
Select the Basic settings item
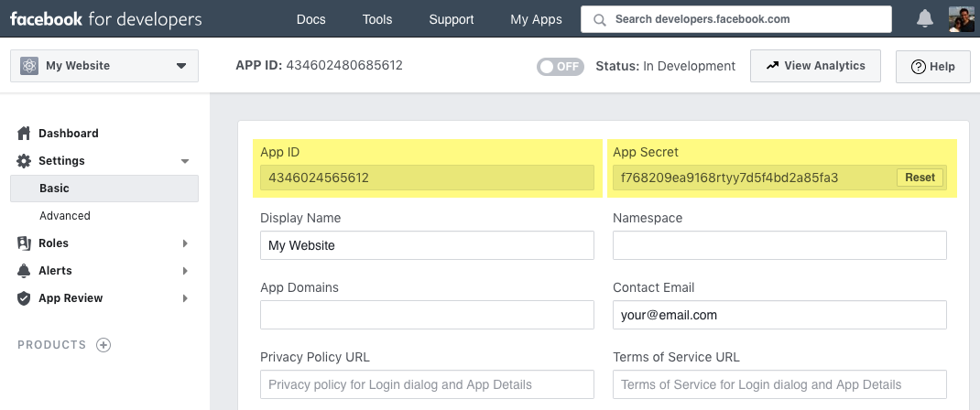pyautogui.click(x=104, y=188)
